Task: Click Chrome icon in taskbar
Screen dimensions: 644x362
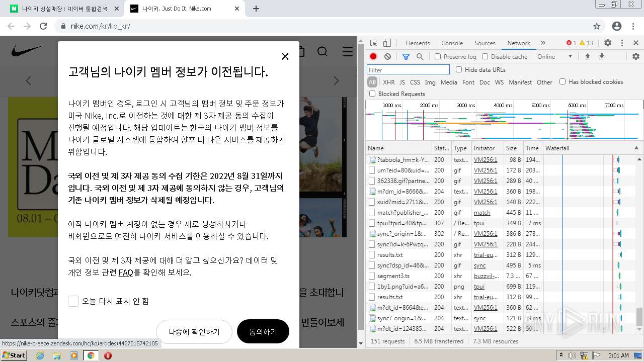Action: coord(91,355)
